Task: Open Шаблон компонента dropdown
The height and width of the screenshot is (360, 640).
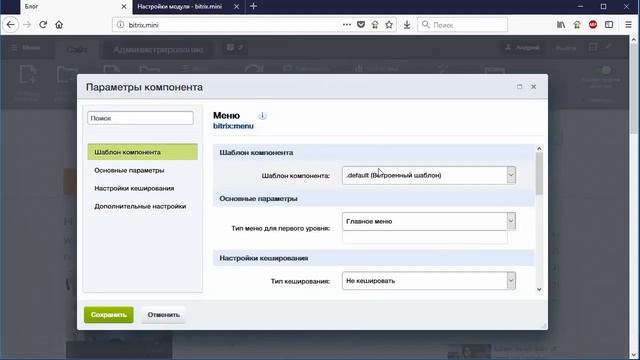Action: [x=429, y=175]
